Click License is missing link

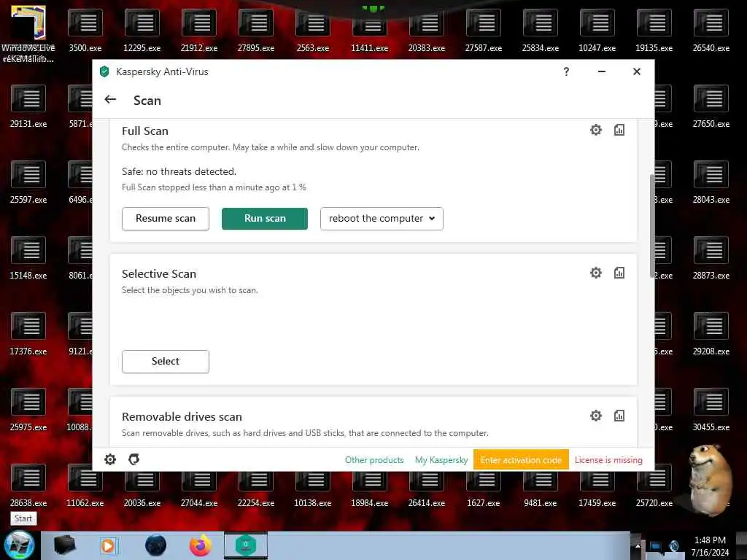(608, 460)
